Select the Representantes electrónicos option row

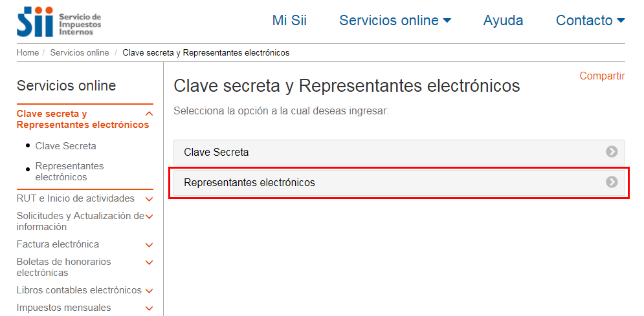tap(399, 182)
